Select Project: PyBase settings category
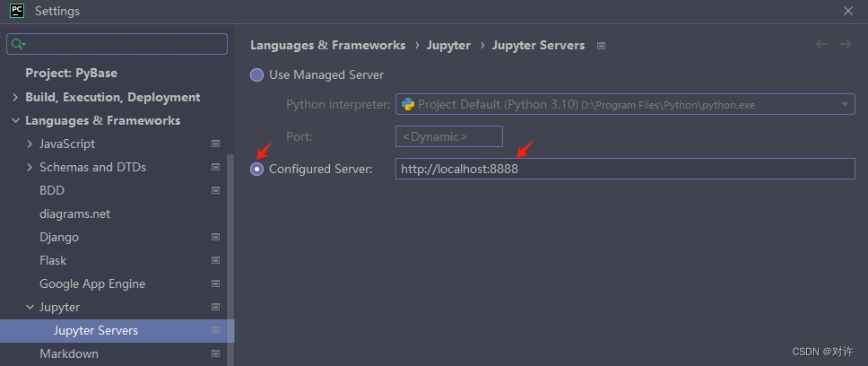 coord(72,73)
